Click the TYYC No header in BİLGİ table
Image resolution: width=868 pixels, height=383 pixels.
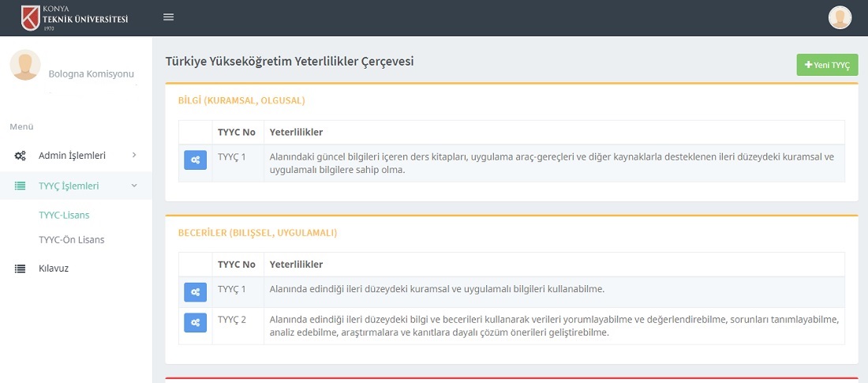pyautogui.click(x=237, y=132)
